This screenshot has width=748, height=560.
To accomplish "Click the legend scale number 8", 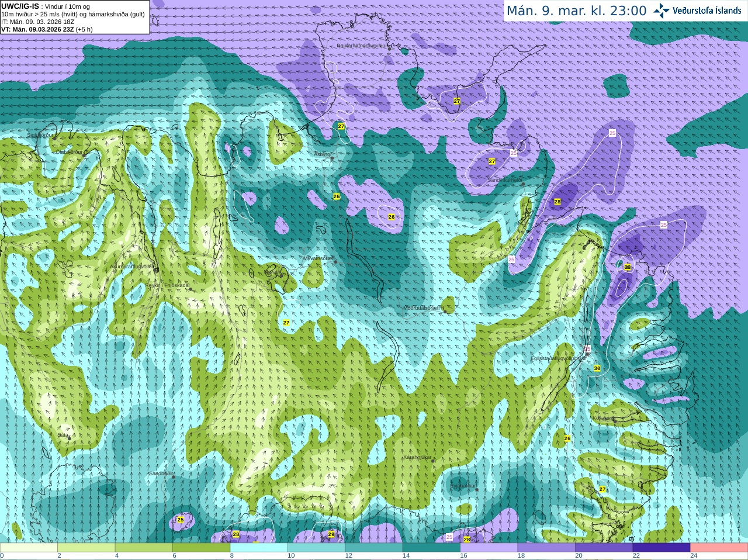I will point(232,556).
